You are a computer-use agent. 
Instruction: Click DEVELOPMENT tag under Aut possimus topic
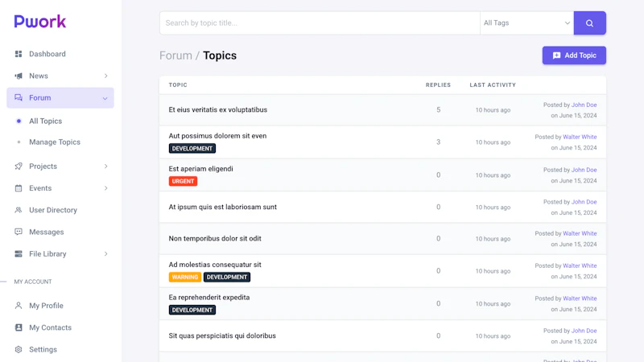(192, 148)
